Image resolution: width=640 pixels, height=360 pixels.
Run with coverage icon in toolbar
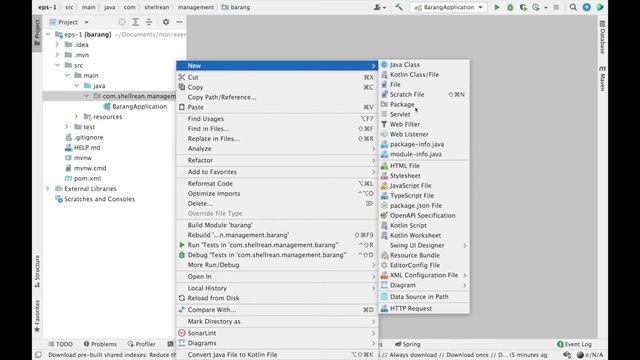[x=523, y=7]
